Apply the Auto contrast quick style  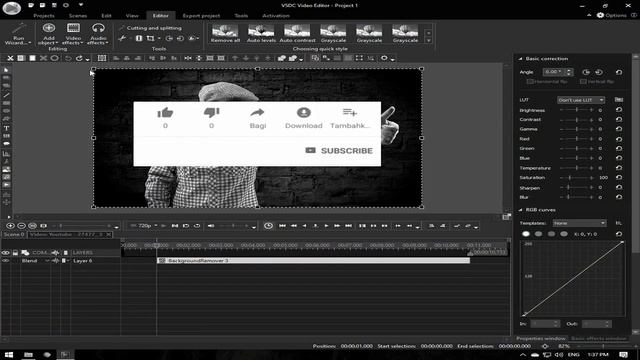click(297, 33)
